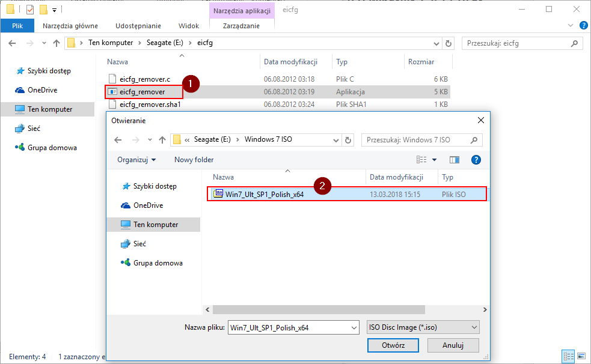Open the Udostępnianie ribbon tab
The height and width of the screenshot is (364, 591).
tap(138, 26)
